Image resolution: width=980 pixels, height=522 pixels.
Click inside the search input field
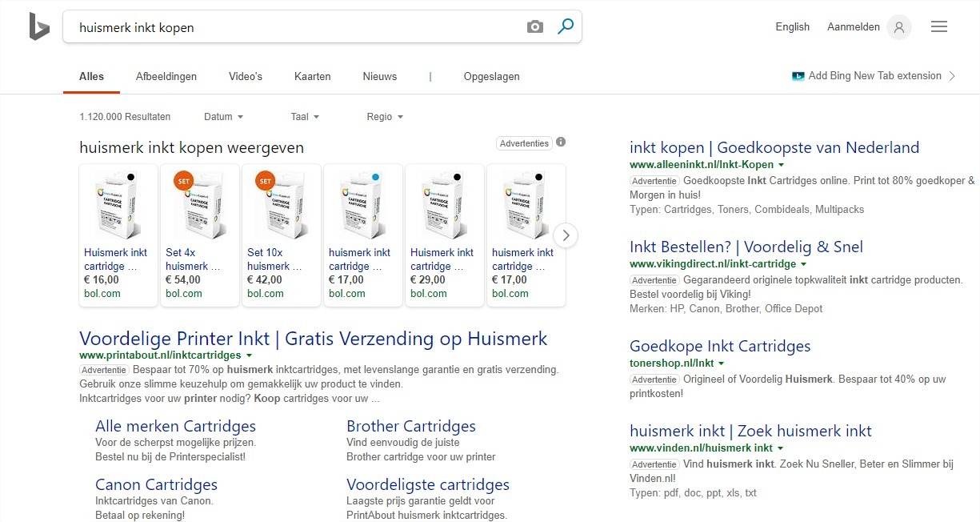point(240,27)
